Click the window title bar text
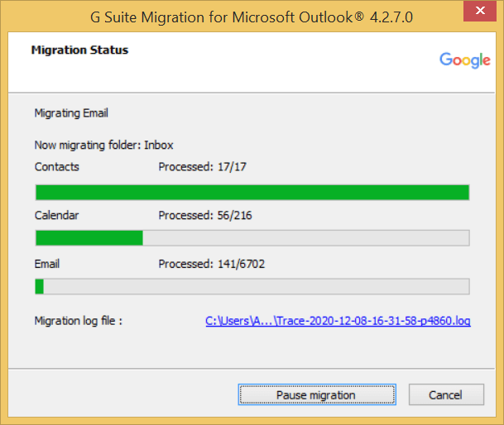Screen dimensions: 504x425 click(x=252, y=17)
